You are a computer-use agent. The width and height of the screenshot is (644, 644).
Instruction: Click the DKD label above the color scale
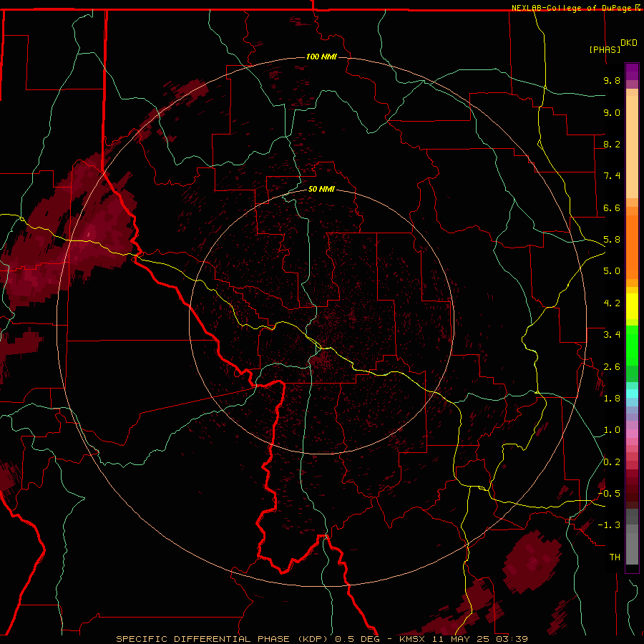(x=628, y=43)
